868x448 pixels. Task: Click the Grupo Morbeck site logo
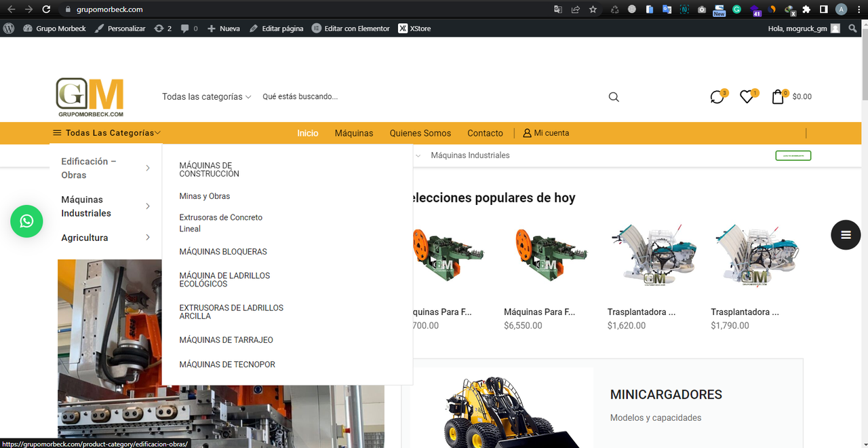pyautogui.click(x=90, y=98)
